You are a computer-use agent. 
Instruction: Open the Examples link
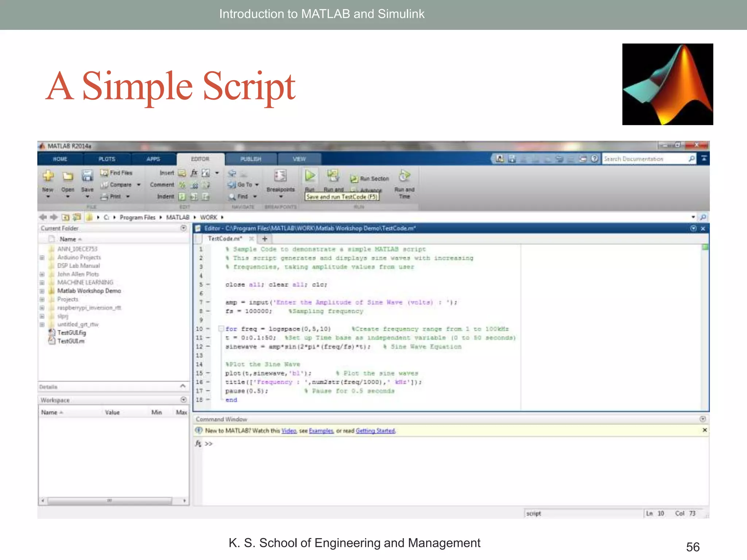321,431
